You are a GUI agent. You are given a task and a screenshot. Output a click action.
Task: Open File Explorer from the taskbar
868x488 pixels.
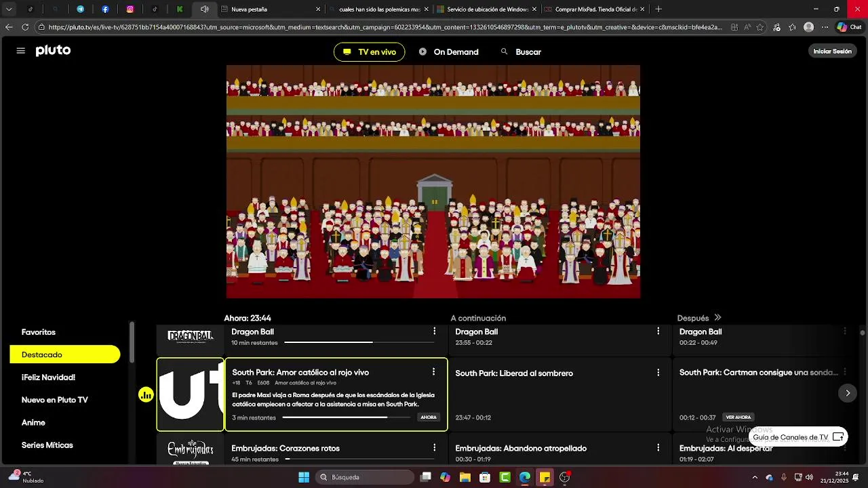tap(465, 477)
